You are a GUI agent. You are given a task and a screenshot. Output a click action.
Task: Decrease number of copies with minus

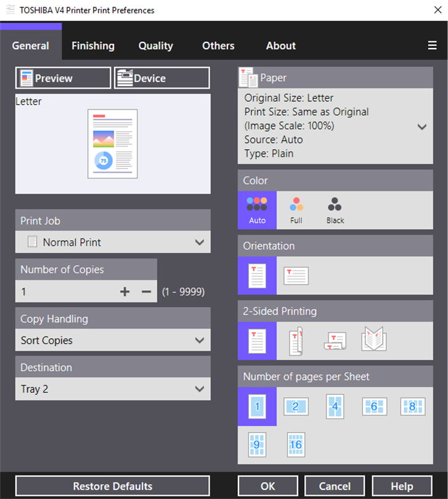click(146, 291)
